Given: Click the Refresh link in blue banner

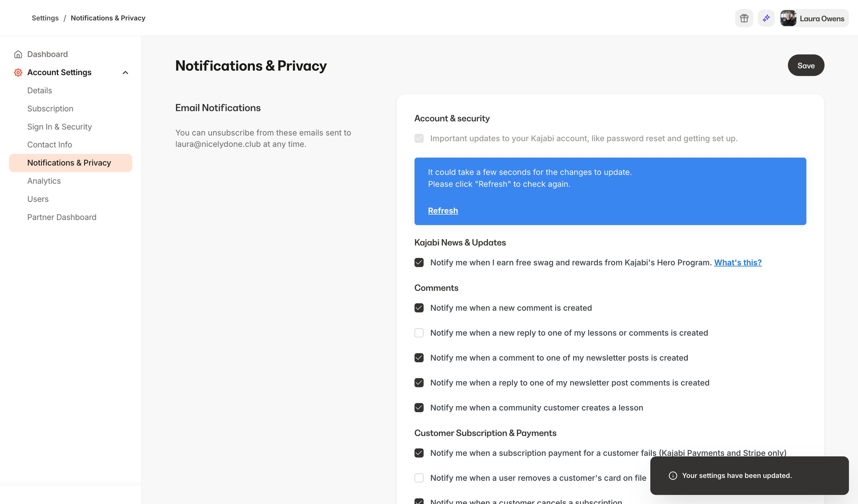Looking at the screenshot, I should [443, 211].
